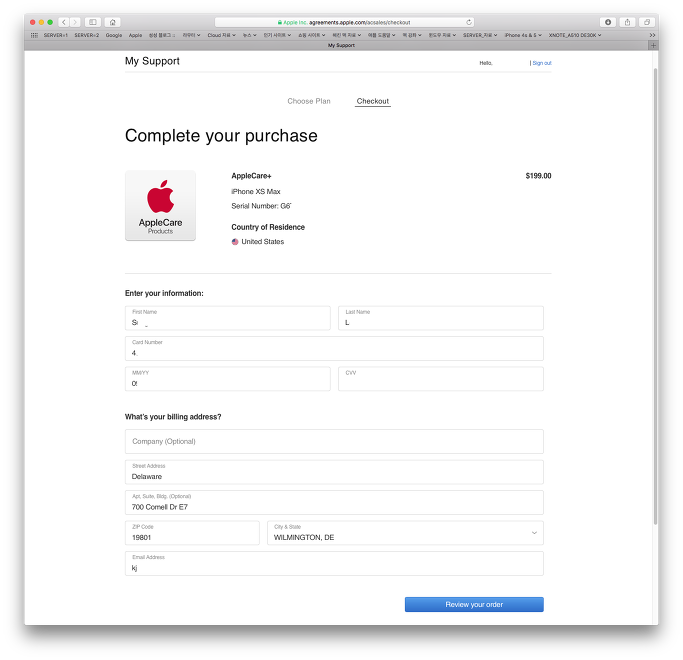Image resolution: width=683 pixels, height=660 pixels.
Task: Click the Safari address bar
Action: point(344,22)
